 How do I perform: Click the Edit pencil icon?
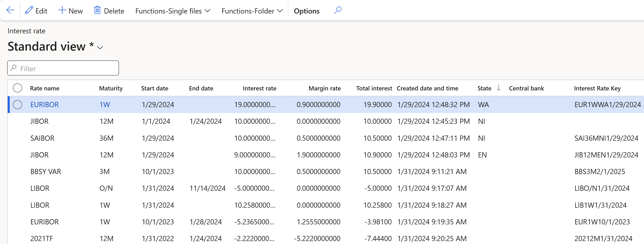(29, 11)
